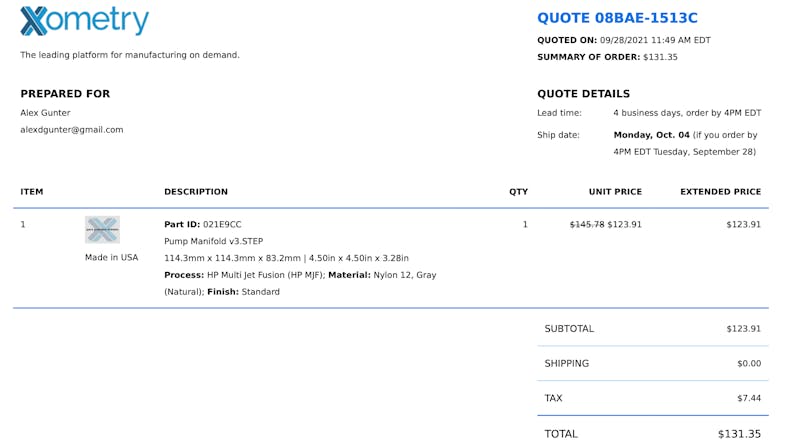
Task: Click the ITEM column header
Action: [x=32, y=192]
